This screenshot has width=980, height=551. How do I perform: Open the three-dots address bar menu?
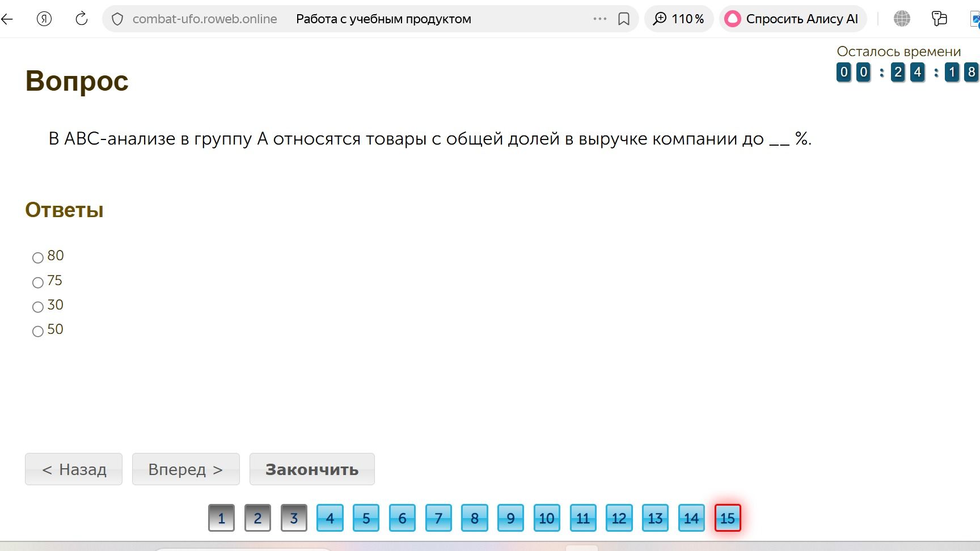(x=600, y=19)
